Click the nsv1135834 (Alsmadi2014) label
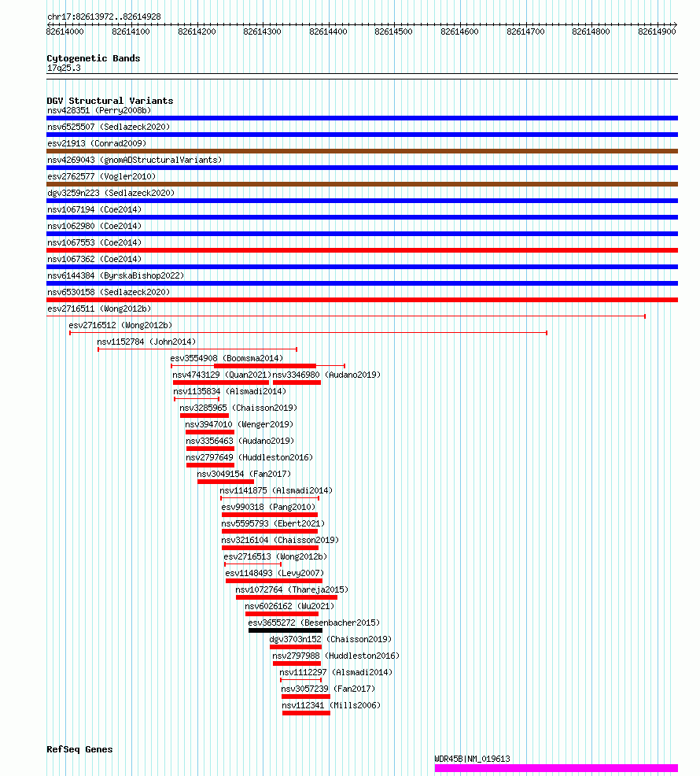Image resolution: width=700 pixels, height=776 pixels. tap(230, 391)
